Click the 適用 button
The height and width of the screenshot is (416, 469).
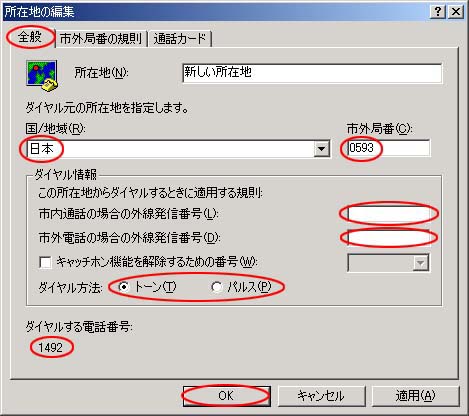415,396
